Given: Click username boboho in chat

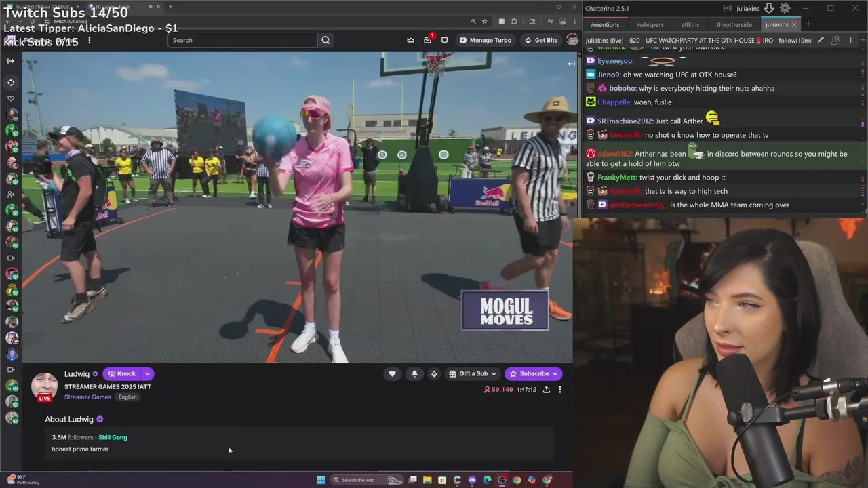Looking at the screenshot, I should (622, 88).
